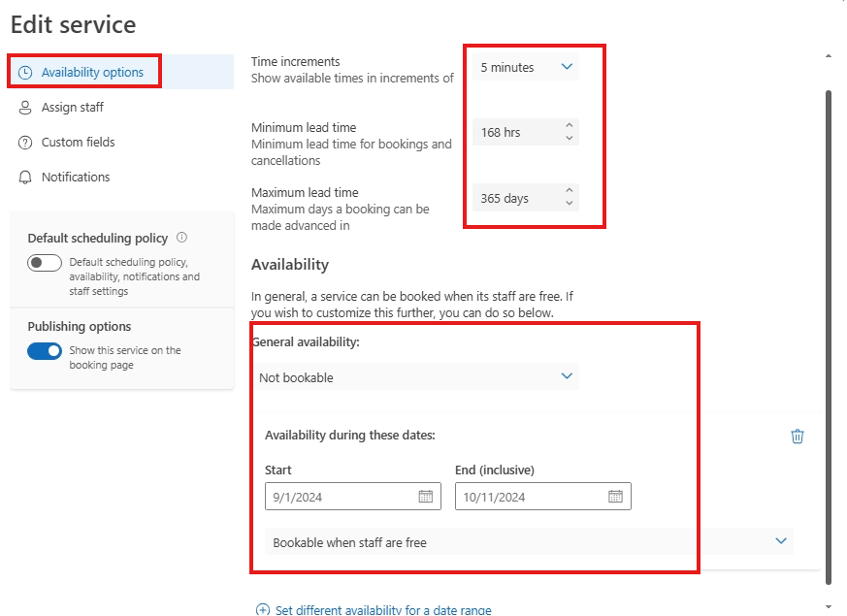Click the scrollbar up arrow
Screen dimensions: 847x616
[829, 55]
